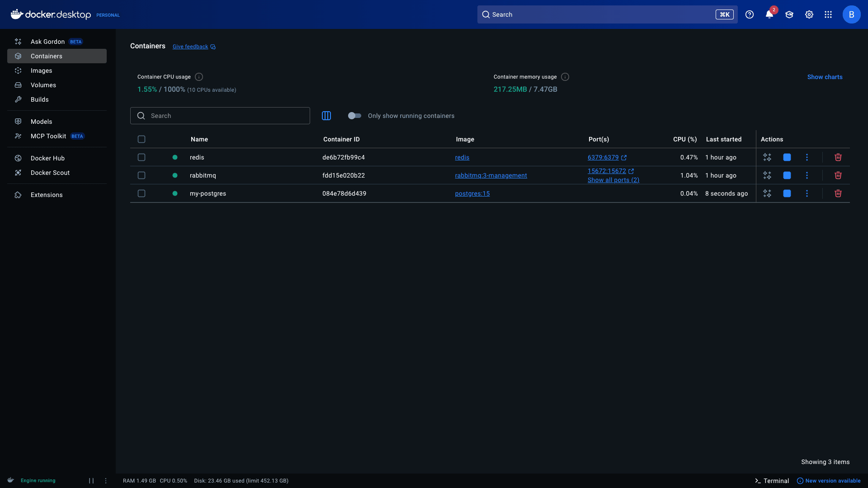
Task: Open the Give feedback link
Action: pos(190,46)
